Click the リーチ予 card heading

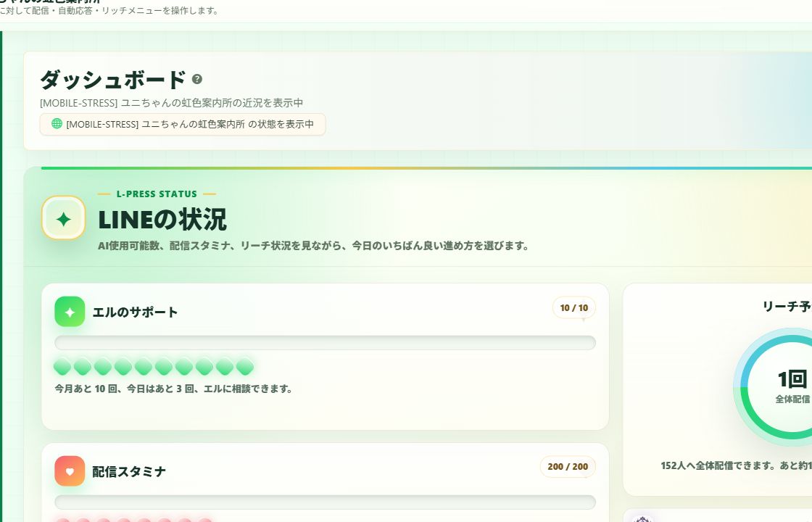point(787,307)
